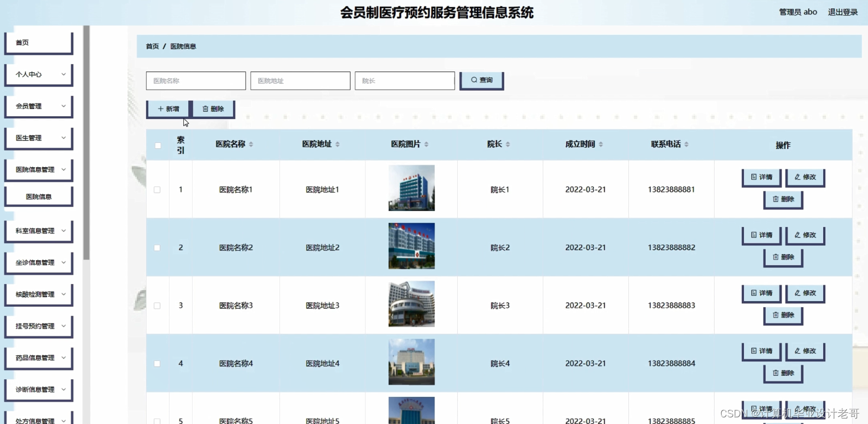Check the row 4 checkbox

pos(157,364)
